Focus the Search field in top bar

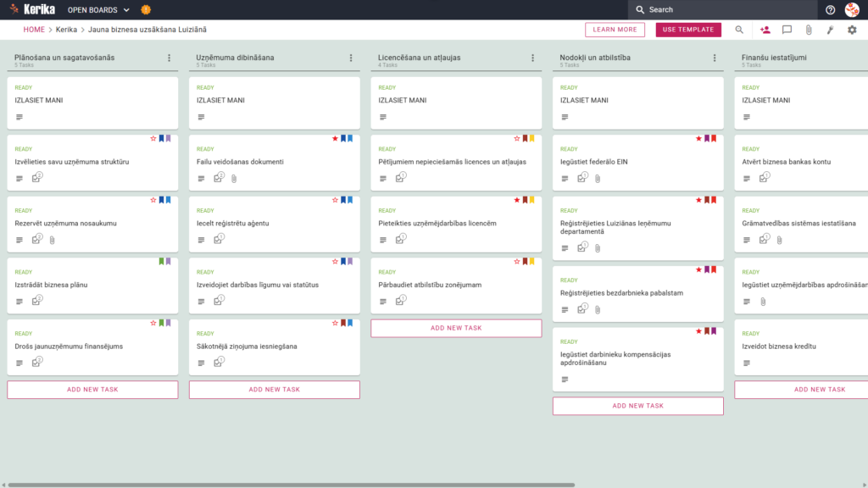point(722,9)
